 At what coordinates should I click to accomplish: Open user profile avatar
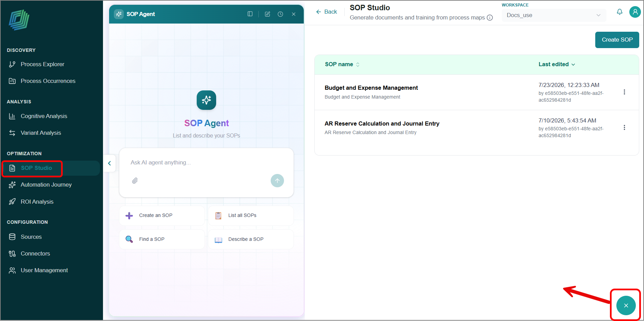tap(635, 12)
